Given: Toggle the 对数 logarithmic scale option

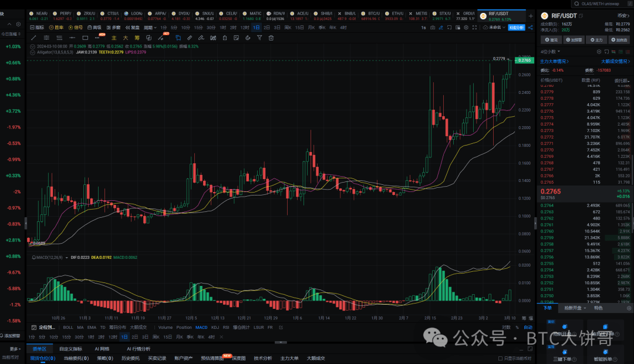Looking at the screenshot, I should 505,327.
